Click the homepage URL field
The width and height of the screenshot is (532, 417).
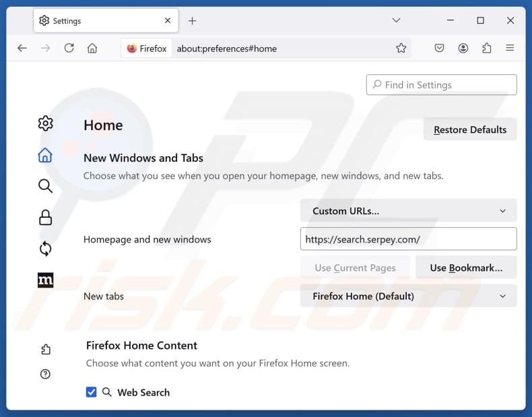point(409,239)
